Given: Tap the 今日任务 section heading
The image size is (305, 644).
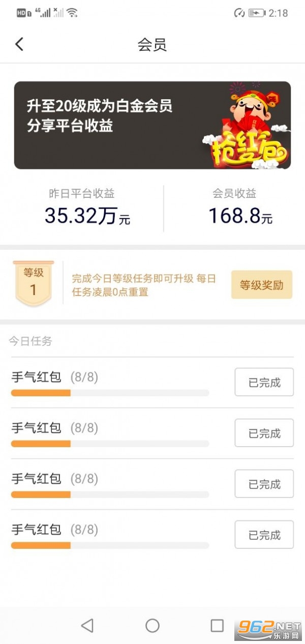Looking at the screenshot, I should pyautogui.click(x=30, y=341).
